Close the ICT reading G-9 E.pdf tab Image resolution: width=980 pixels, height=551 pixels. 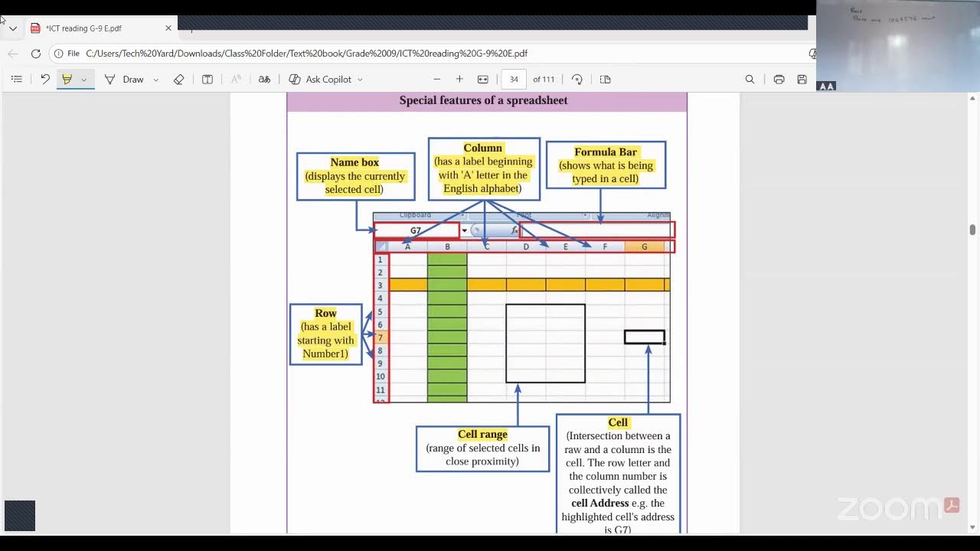(x=168, y=28)
